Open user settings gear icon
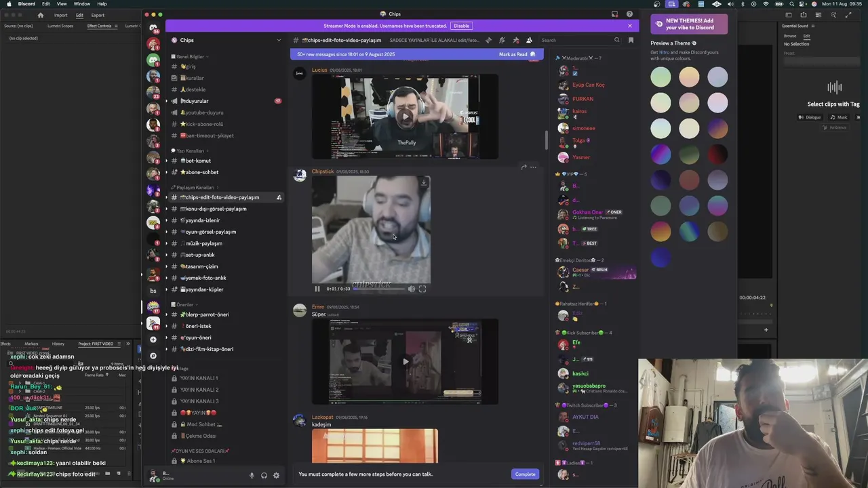Viewport: 868px width, 488px height. click(276, 475)
